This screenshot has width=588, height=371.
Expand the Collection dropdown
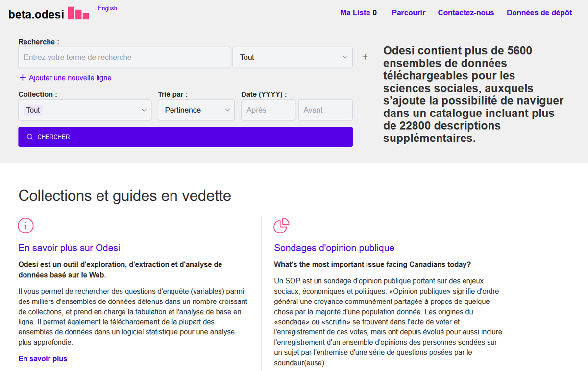(x=85, y=110)
